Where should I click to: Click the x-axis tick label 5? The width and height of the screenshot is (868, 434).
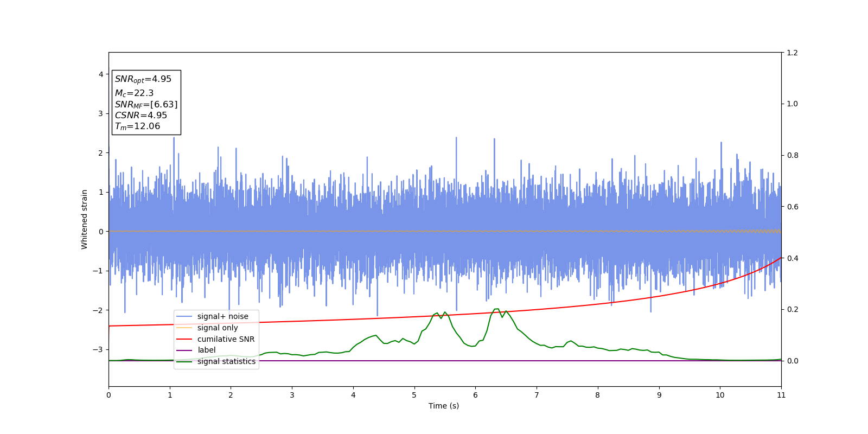[414, 395]
